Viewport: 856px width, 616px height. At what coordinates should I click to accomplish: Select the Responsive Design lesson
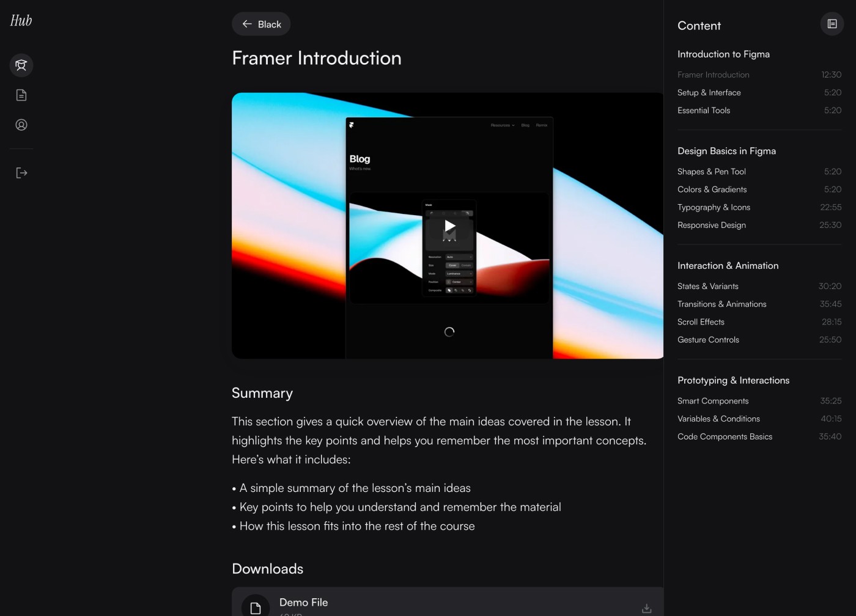759,225
